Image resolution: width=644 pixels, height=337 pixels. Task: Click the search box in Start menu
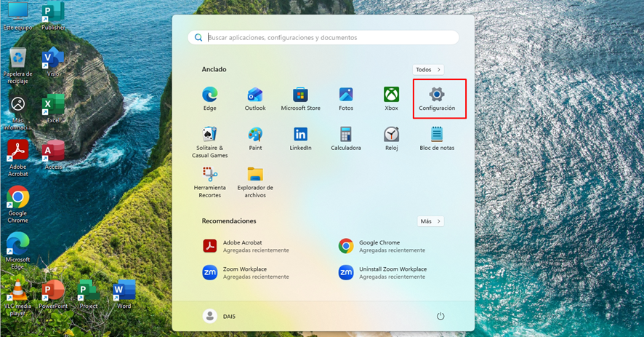pos(323,38)
